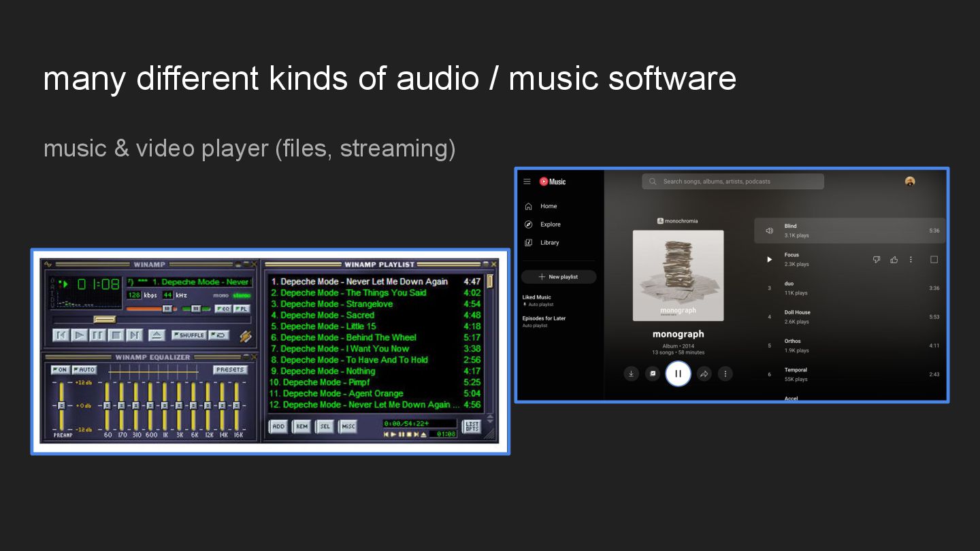Open Library in YouTube Music sidebar
This screenshot has height=551, width=980.
[x=549, y=243]
